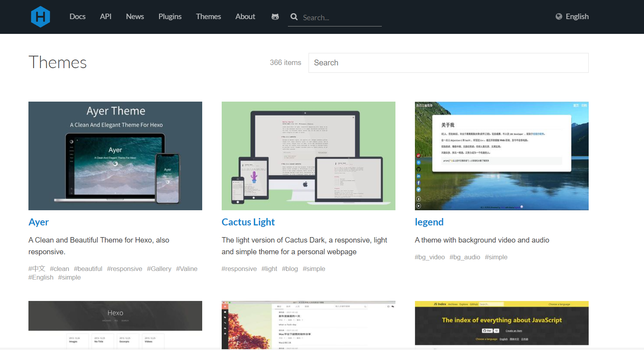Select the #Gallery tag
The width and height of the screenshot is (644, 350).
click(x=159, y=269)
